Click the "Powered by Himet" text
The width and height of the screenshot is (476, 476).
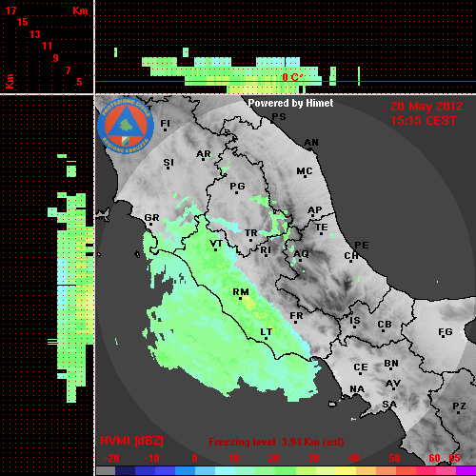[x=290, y=103]
